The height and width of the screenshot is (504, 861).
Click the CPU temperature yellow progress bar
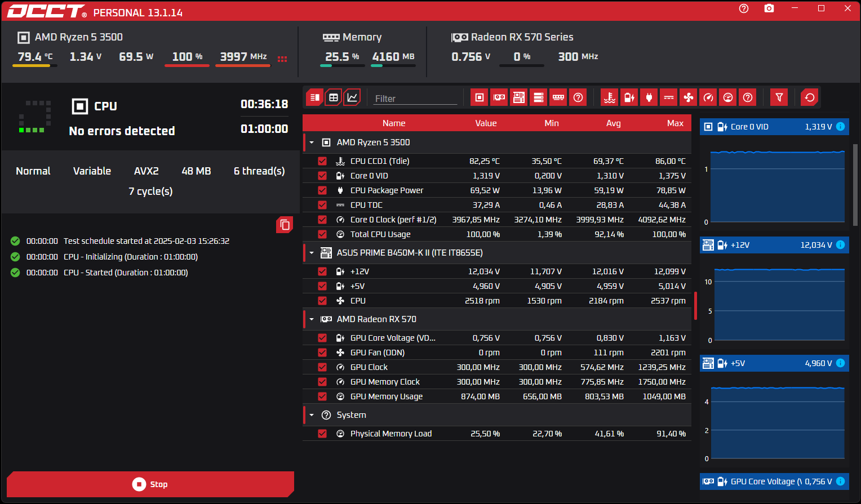tap(35, 66)
